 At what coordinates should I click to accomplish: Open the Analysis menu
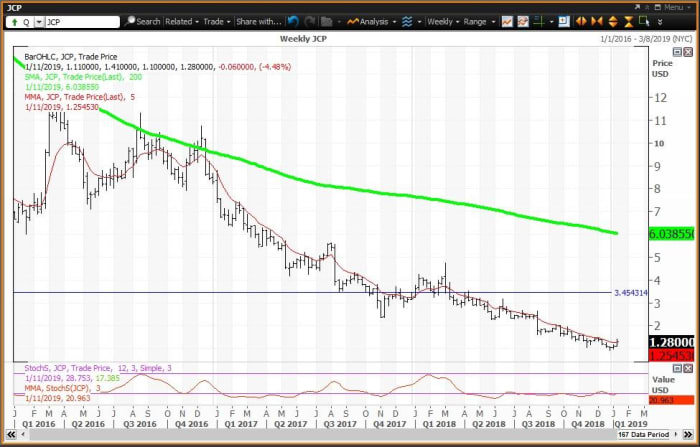(x=377, y=20)
